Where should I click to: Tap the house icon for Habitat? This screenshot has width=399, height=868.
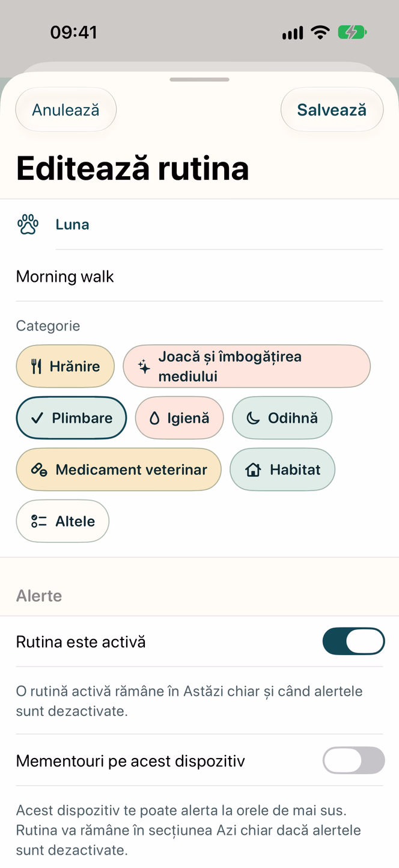pyautogui.click(x=253, y=470)
